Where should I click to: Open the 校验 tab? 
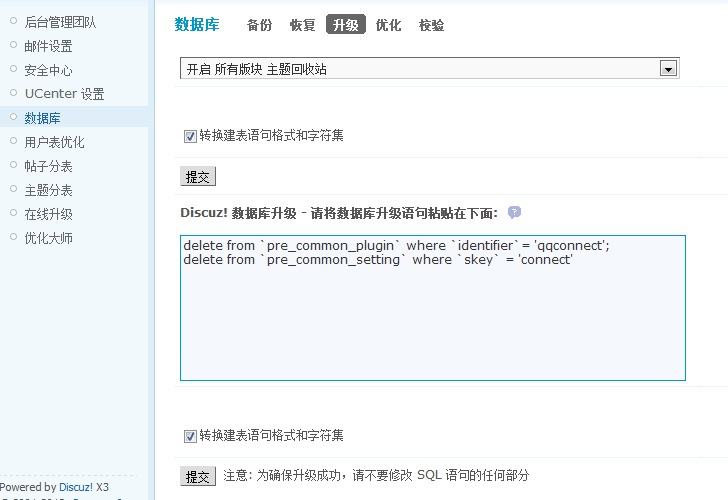[x=432, y=25]
